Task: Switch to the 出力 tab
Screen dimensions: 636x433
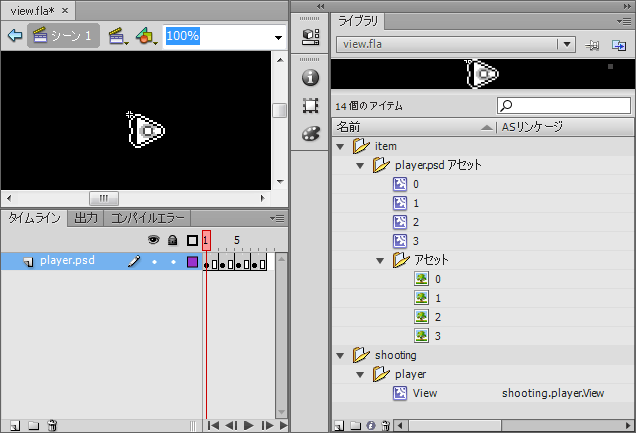Action: (x=86, y=218)
